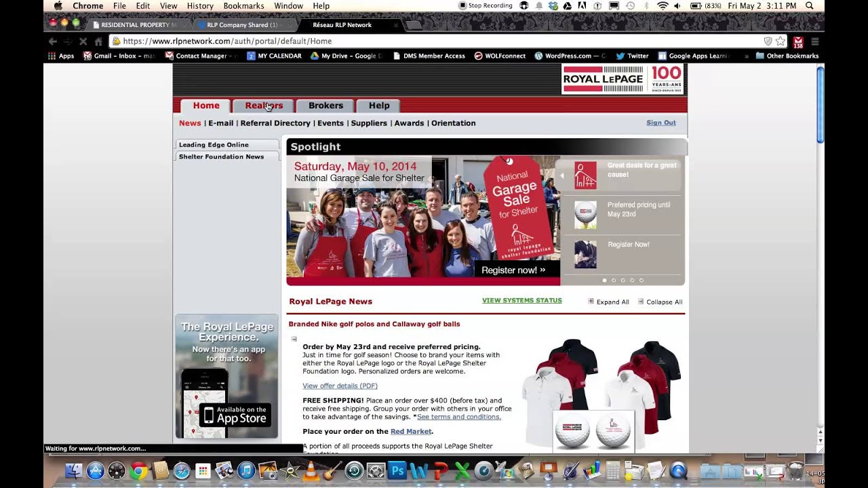The image size is (868, 488).
Task: Open the volume control in menu bar
Action: pos(678,5)
